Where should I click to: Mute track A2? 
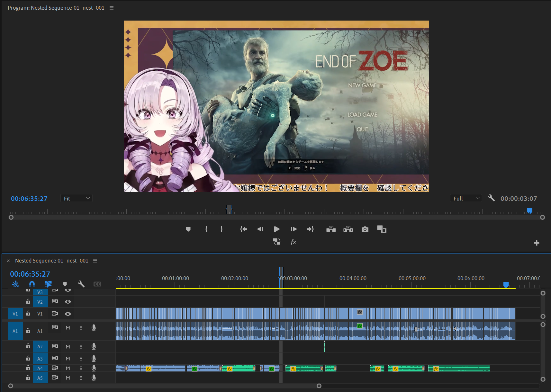[x=68, y=347]
